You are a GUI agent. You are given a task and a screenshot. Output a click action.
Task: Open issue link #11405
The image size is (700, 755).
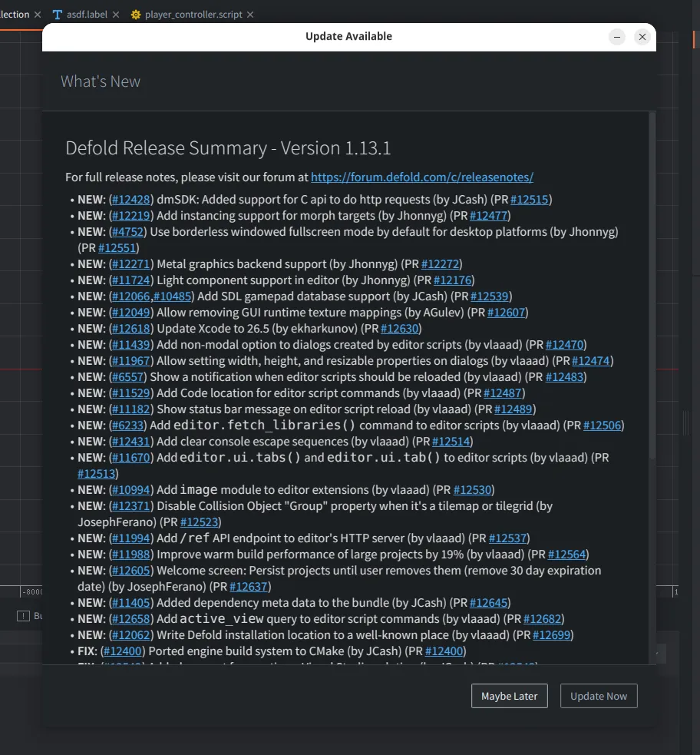tap(130, 603)
